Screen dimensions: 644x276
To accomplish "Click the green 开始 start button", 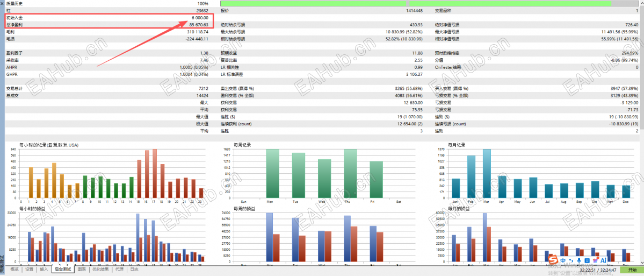I will point(632,270).
